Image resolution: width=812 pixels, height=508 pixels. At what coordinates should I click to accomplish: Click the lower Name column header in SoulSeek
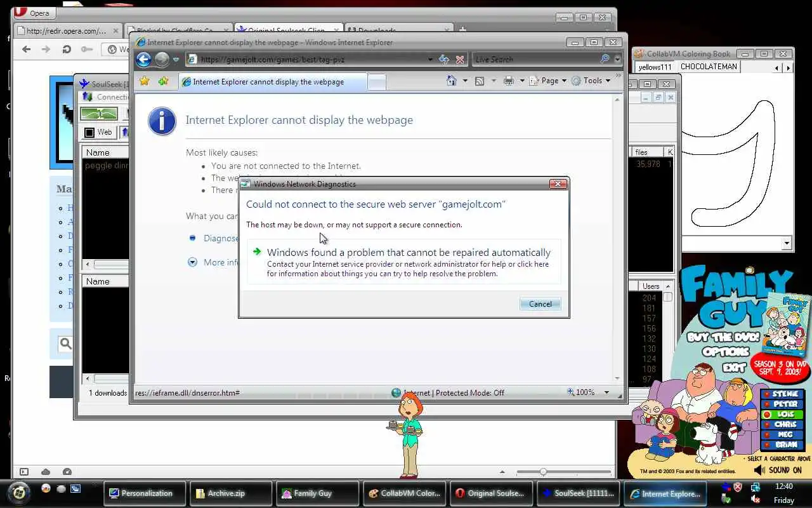105,281
